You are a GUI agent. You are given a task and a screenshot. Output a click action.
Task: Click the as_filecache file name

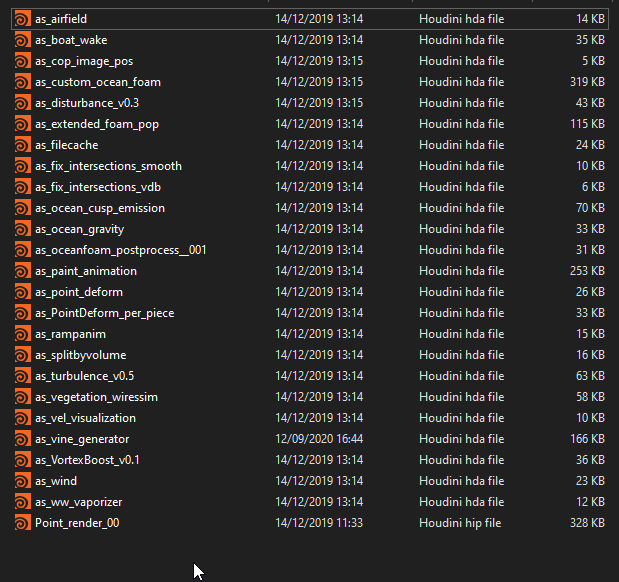point(67,145)
